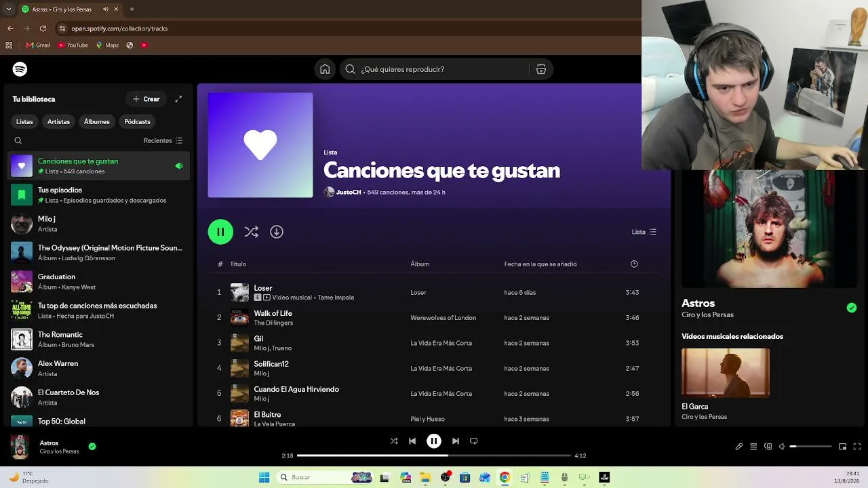Open Ciro y los Persas artist in player bar
The height and width of the screenshot is (488, 868).
(x=59, y=451)
